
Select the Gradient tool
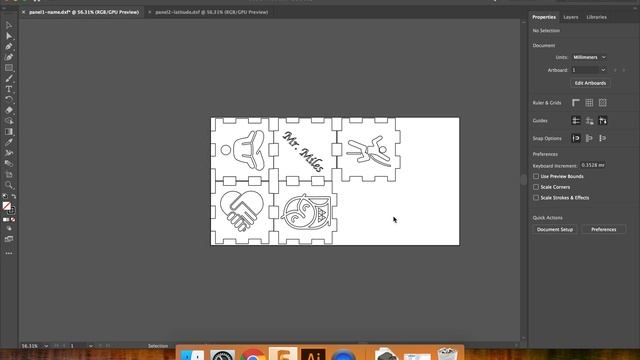(x=9, y=131)
